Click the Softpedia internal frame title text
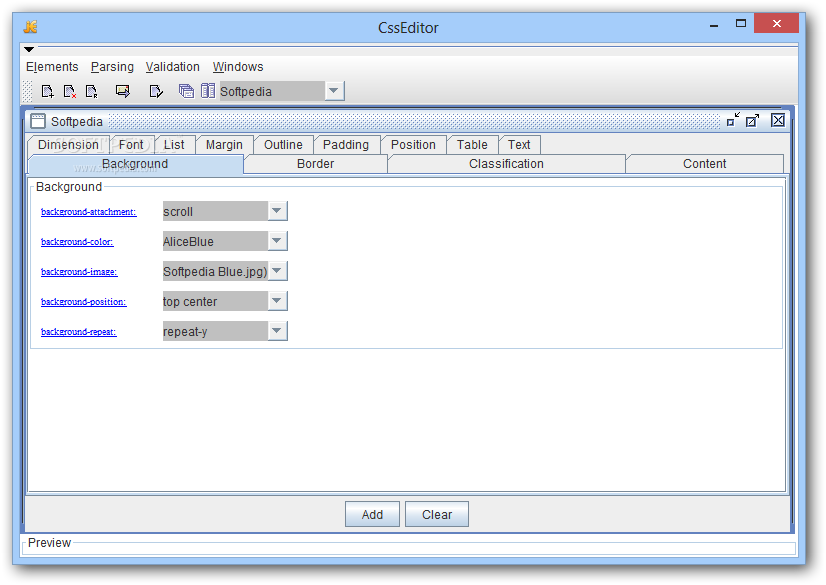826x585 pixels. 77,122
